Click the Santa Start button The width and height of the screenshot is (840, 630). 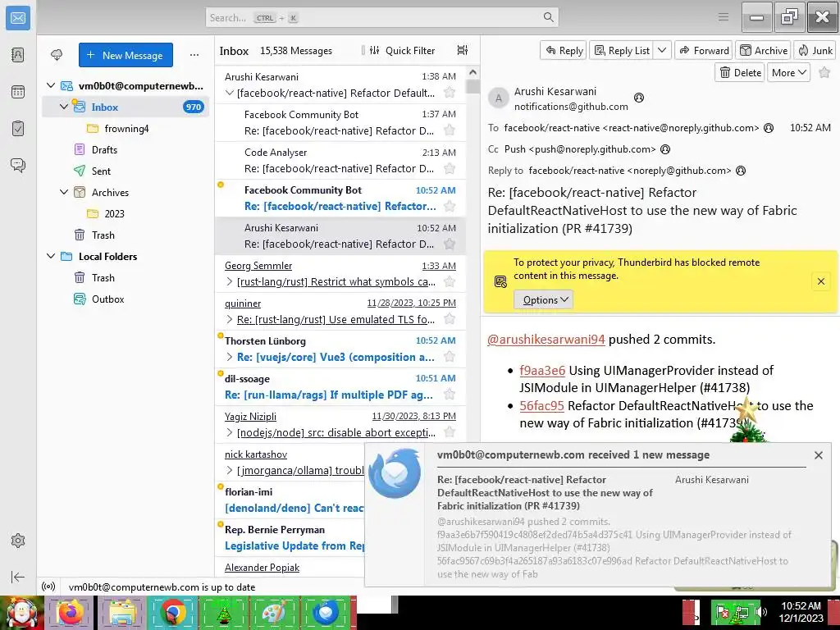click(21, 612)
